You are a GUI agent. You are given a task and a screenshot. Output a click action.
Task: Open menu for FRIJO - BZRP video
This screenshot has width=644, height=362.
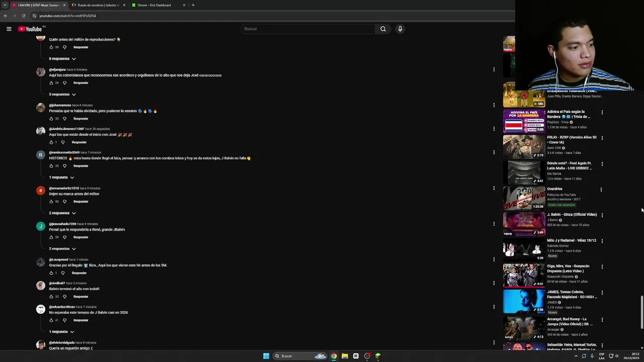pos(602,138)
